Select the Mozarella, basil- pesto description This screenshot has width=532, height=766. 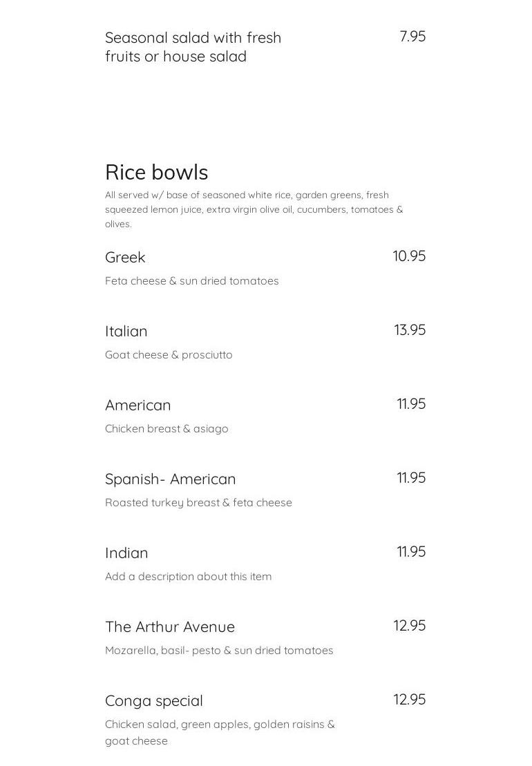[219, 651]
